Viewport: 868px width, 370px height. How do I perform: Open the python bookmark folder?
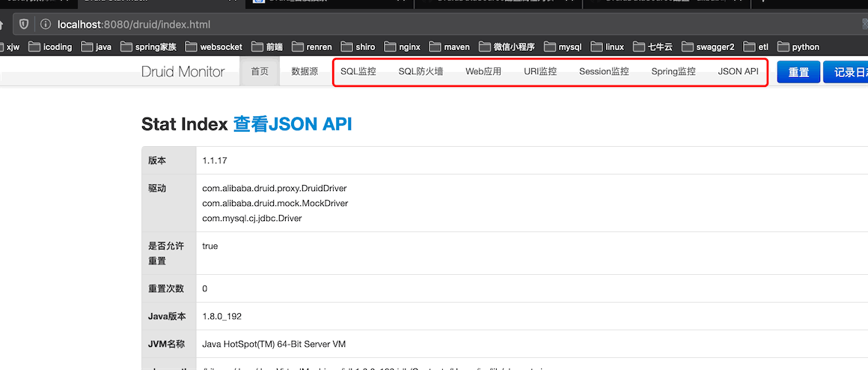[x=798, y=47]
